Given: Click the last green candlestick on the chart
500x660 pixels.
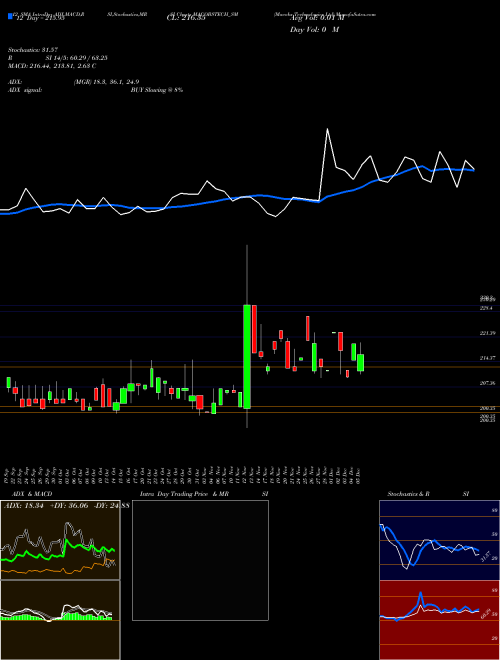Looking at the screenshot, I should click(x=360, y=362).
